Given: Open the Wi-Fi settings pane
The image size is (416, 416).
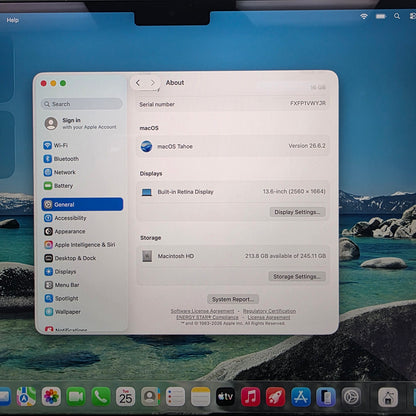Looking at the screenshot, I should click(x=55, y=146).
